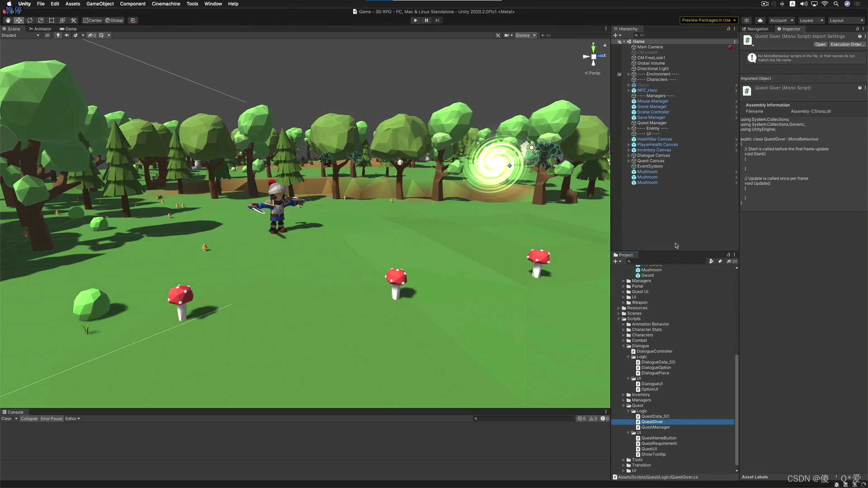This screenshot has height=488, width=868.
Task: Select the Hand tool
Action: (x=8, y=20)
